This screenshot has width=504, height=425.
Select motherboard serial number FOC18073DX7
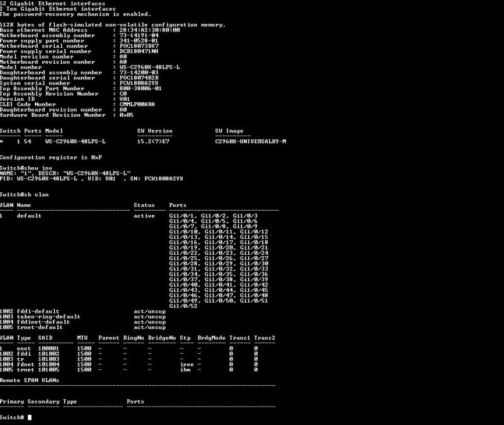point(139,46)
